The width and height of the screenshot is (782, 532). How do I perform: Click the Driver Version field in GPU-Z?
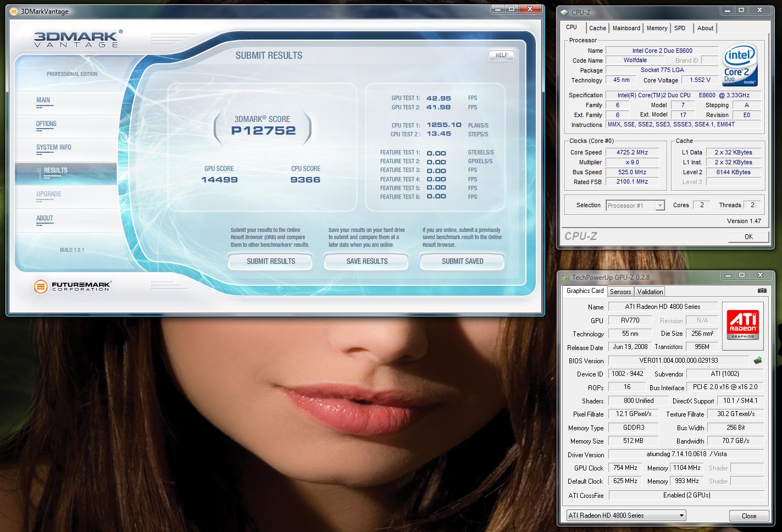tap(686, 454)
